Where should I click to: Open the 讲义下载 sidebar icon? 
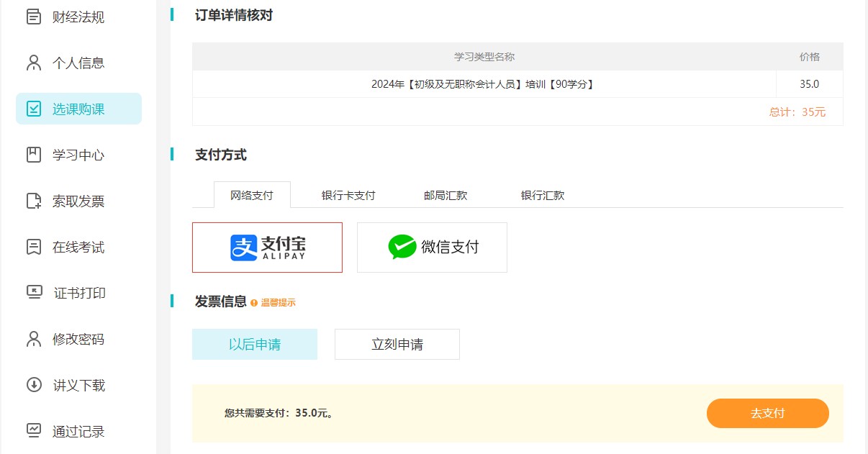33,385
